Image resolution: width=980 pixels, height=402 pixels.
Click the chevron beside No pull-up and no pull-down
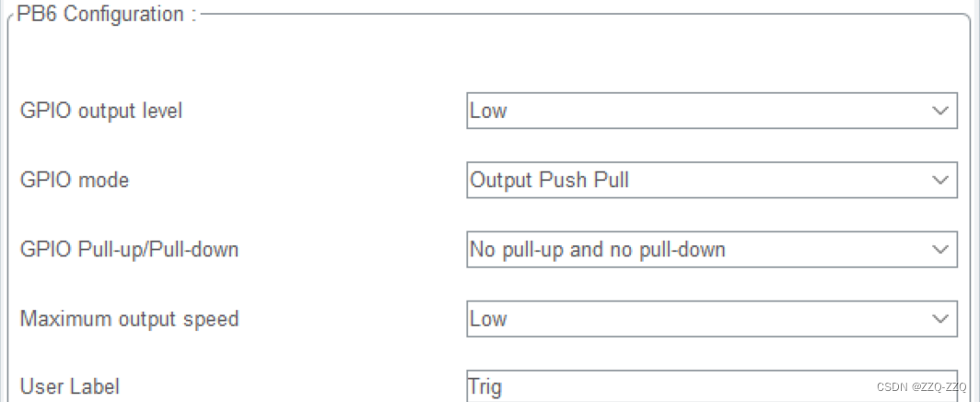pos(940,250)
